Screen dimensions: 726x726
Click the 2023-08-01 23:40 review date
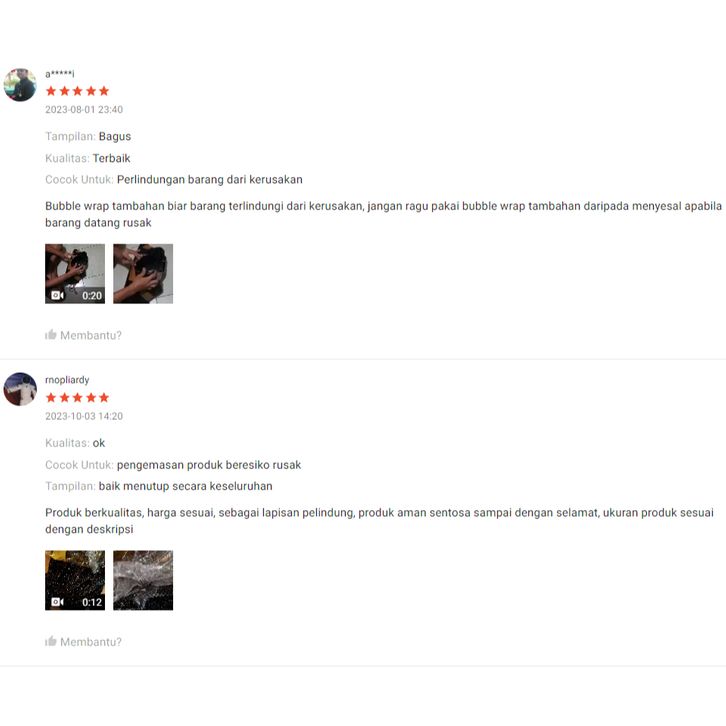click(x=84, y=110)
